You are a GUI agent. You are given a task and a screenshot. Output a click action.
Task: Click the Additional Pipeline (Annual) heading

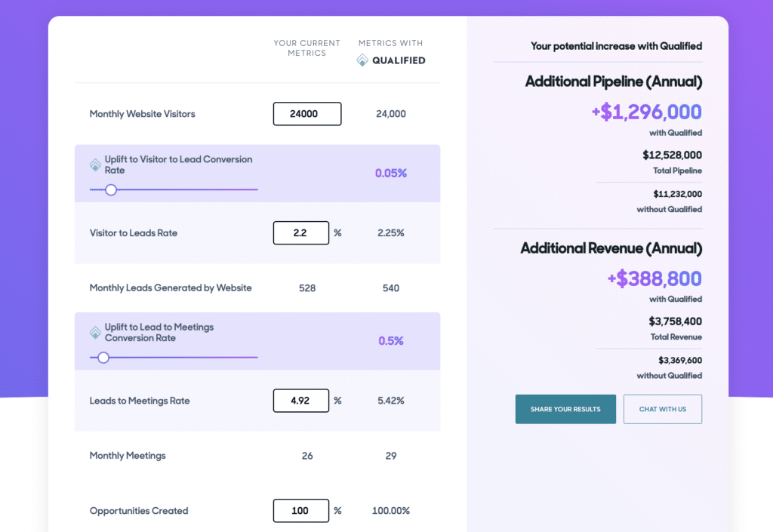[614, 81]
